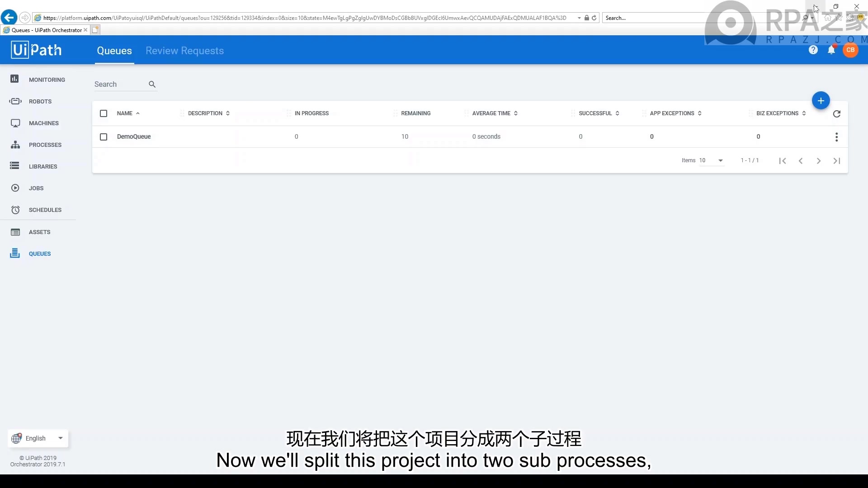Go to last page of results

(x=837, y=161)
